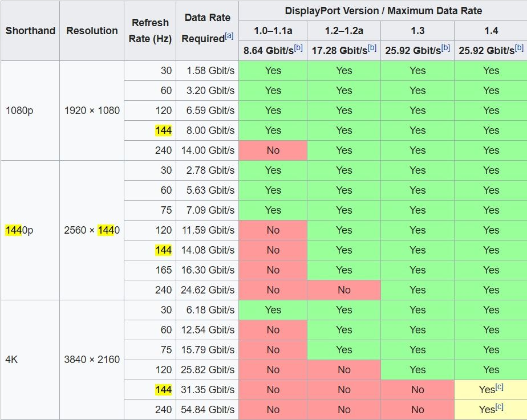Viewport: 527px width, 420px height.
Task: Click the red No cell in the 14.00 Gbit/s row
Action: point(273,150)
